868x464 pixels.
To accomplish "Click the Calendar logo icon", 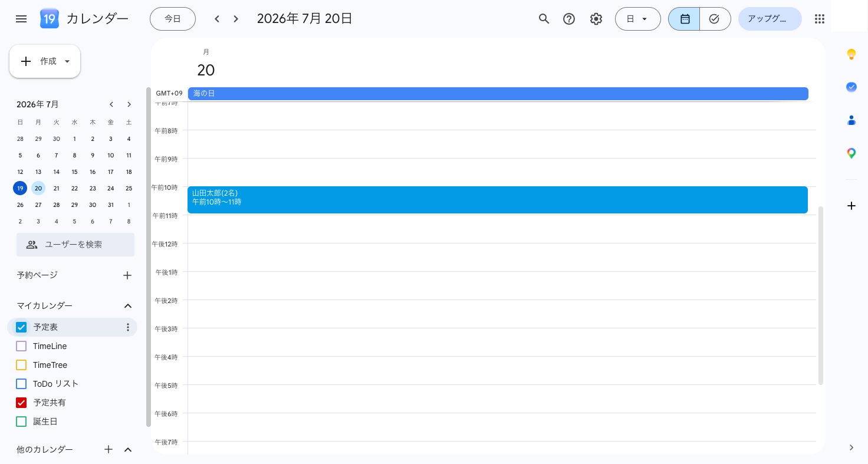I will (x=50, y=19).
